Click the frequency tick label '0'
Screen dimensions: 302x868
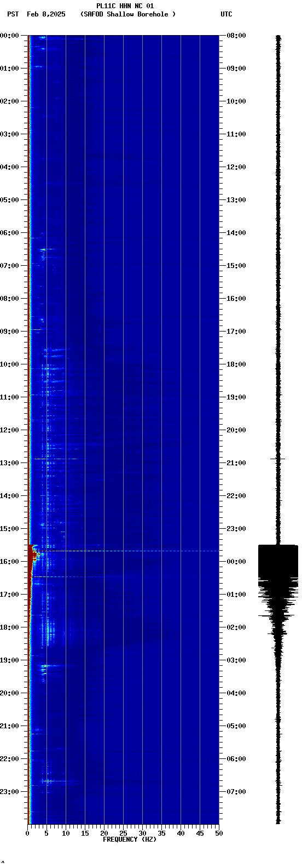pyautogui.click(x=27, y=833)
